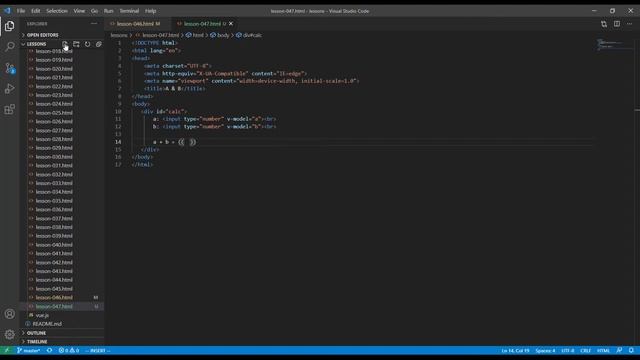The image size is (640, 360).
Task: Open the Accounts menu icon
Action: click(x=9, y=314)
